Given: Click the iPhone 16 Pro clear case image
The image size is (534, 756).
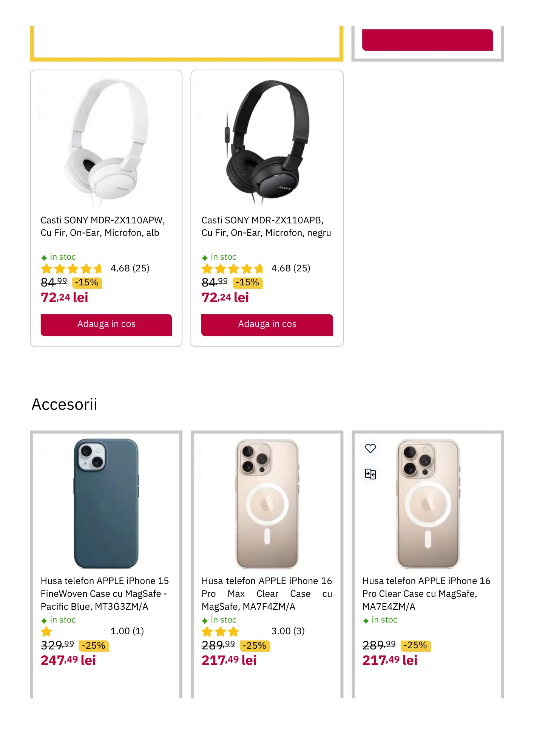Looking at the screenshot, I should (428, 503).
